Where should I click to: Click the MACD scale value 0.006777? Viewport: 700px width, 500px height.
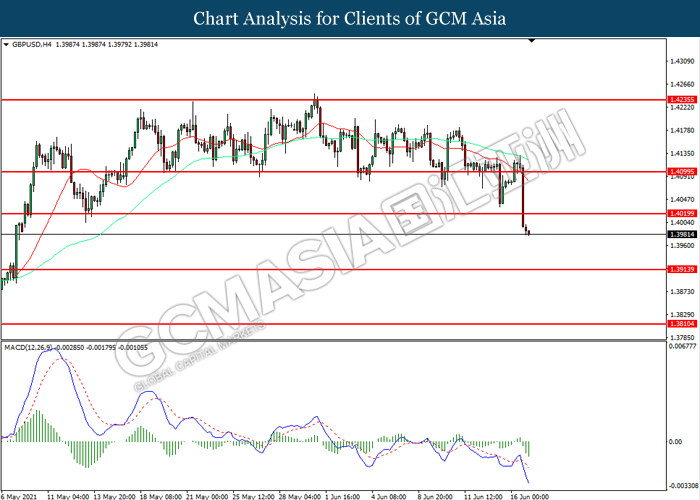[x=683, y=346]
